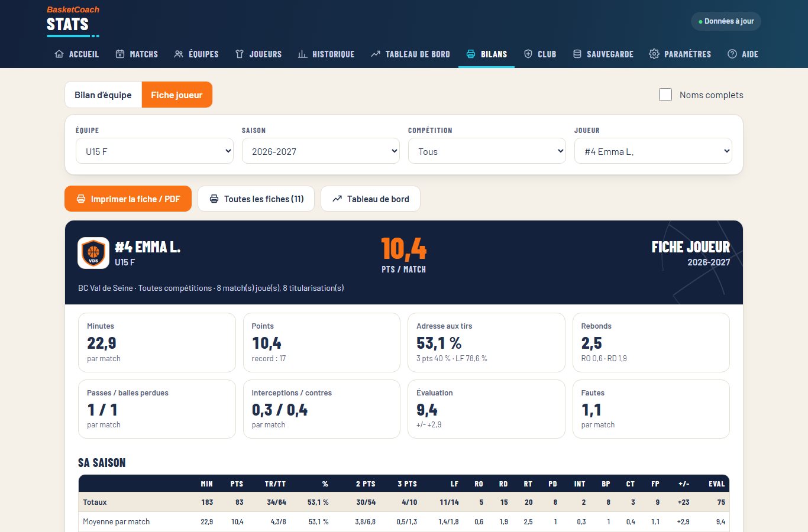The image size is (808, 532).
Task: Click the TR/TT column header
Action: tap(275, 484)
